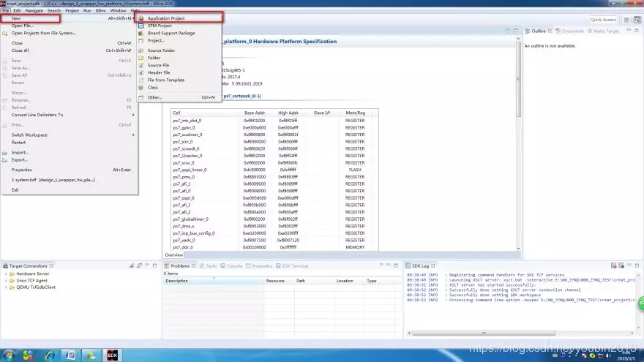Switch to the Console tab
This screenshot has width=644, height=362.
[x=234, y=266]
